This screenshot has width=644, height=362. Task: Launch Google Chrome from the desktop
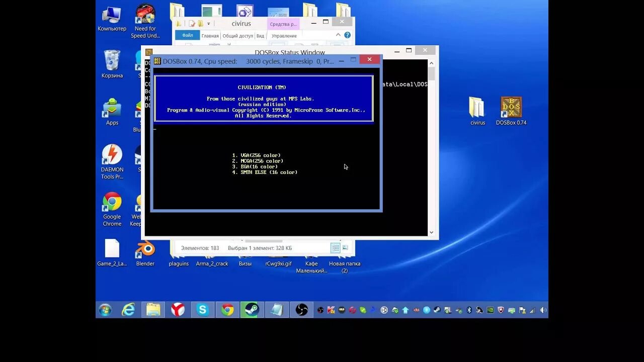(x=112, y=209)
